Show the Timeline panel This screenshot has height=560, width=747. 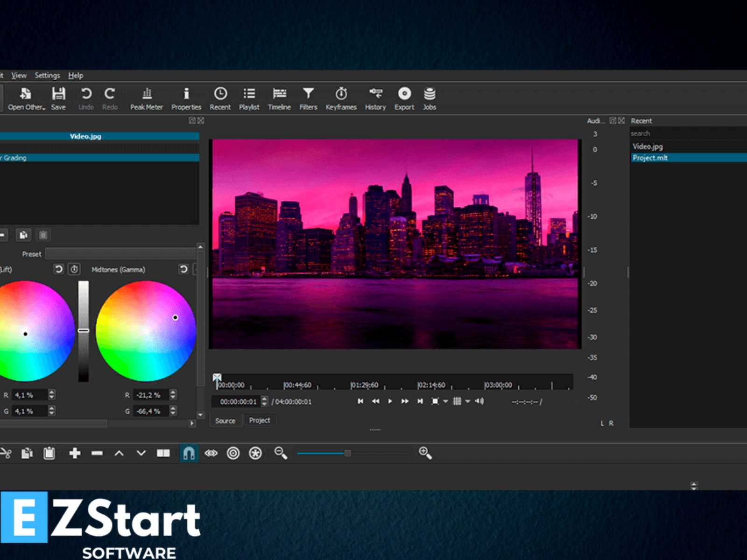[279, 99]
